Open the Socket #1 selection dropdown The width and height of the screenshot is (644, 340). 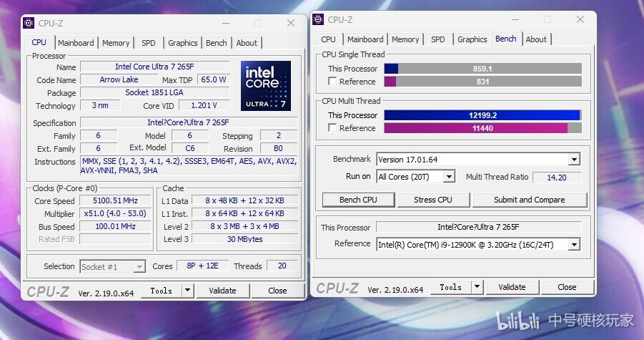[139, 267]
